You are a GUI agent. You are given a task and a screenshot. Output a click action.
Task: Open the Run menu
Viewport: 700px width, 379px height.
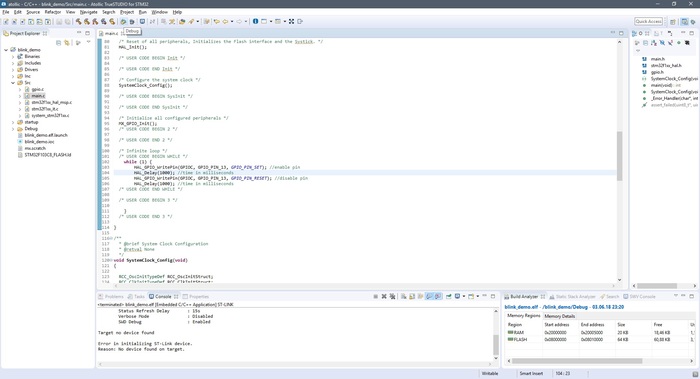point(142,12)
